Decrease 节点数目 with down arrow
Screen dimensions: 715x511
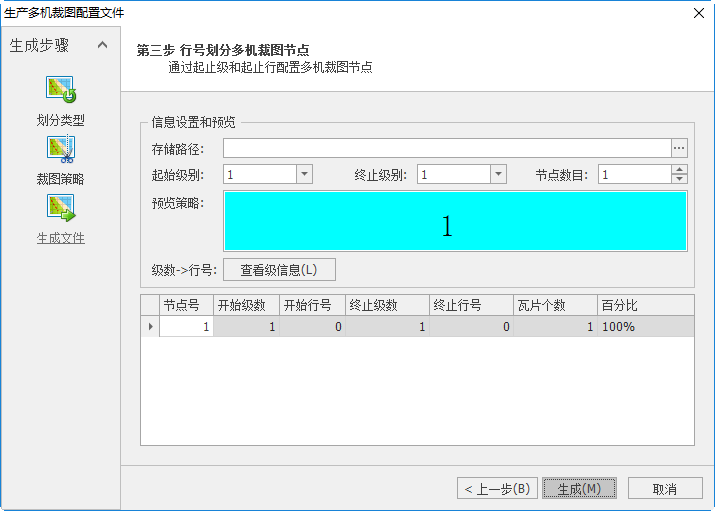point(680,179)
